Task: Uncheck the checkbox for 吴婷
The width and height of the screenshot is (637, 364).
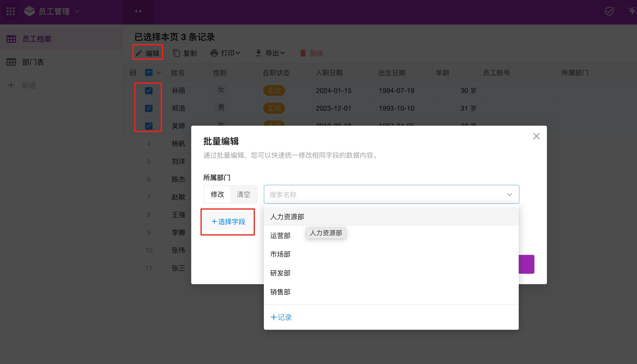Action: [x=149, y=126]
